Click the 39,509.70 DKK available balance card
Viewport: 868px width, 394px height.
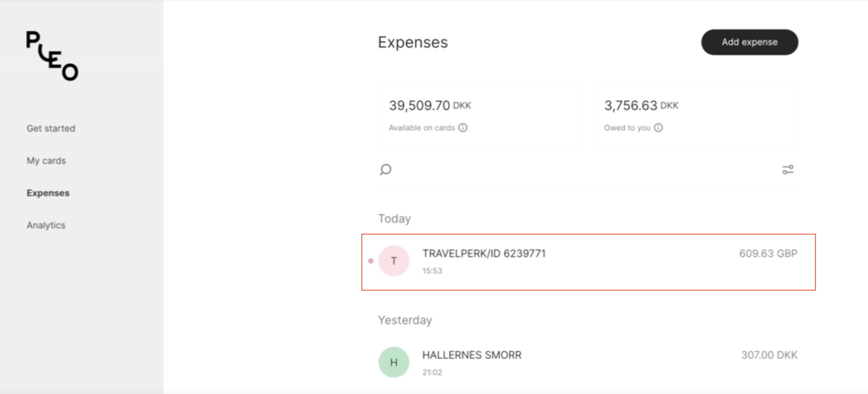[x=480, y=115]
